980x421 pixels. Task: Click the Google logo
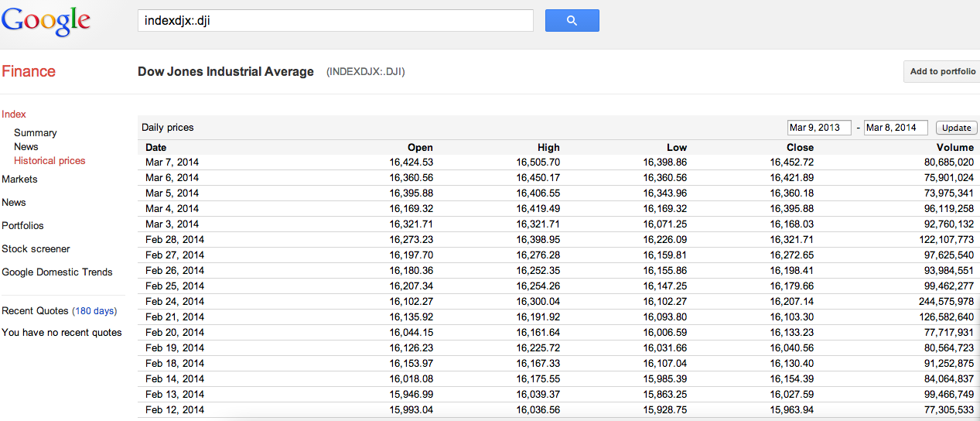point(46,21)
